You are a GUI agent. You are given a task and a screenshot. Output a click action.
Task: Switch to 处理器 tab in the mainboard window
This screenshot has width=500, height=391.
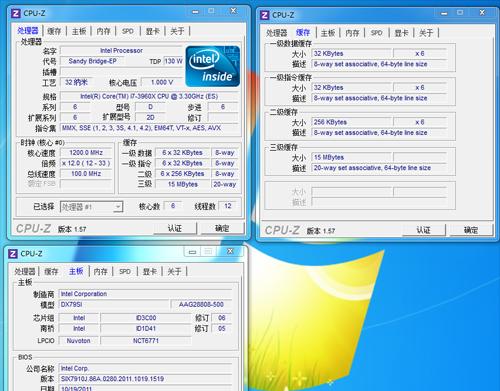click(25, 271)
